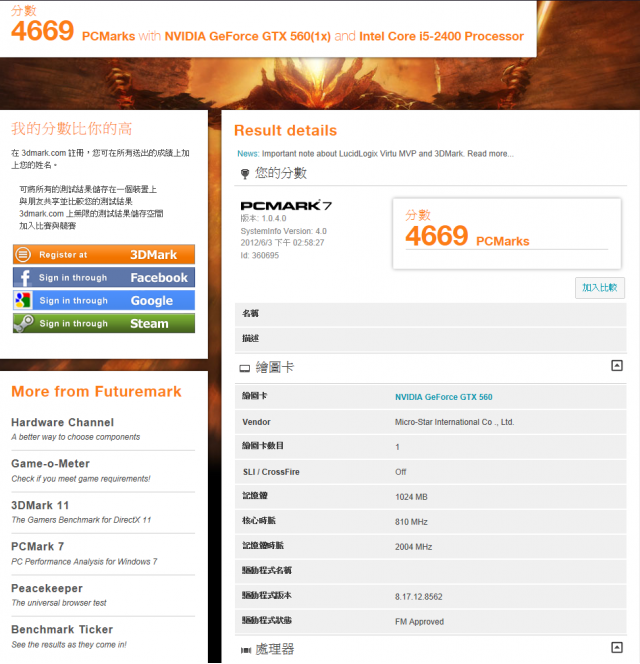Select the driver version 8.17.12.8562

[418, 597]
